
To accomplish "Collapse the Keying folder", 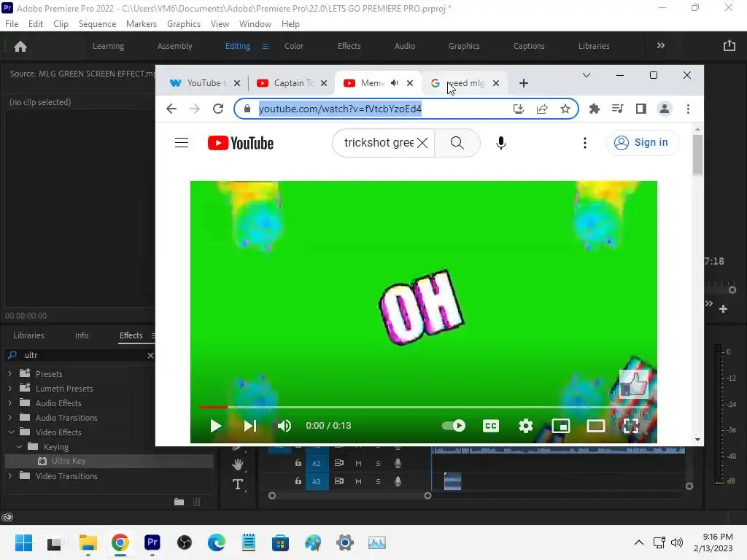I will pyautogui.click(x=19, y=447).
